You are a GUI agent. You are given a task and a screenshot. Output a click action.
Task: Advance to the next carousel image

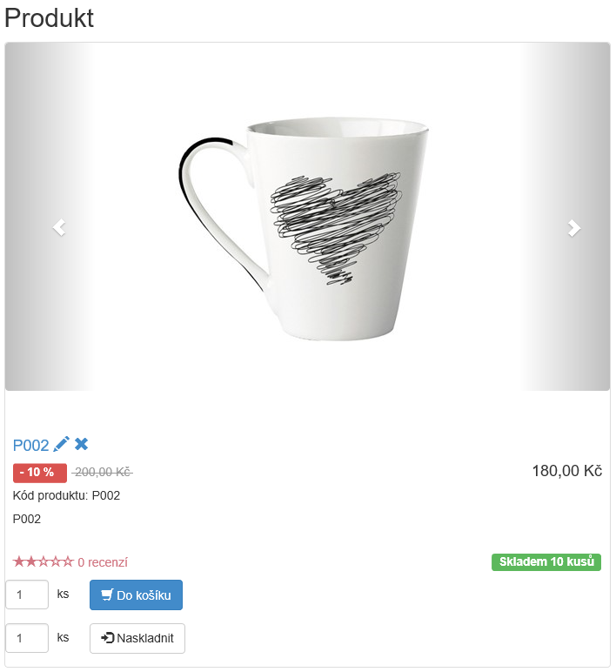point(574,227)
